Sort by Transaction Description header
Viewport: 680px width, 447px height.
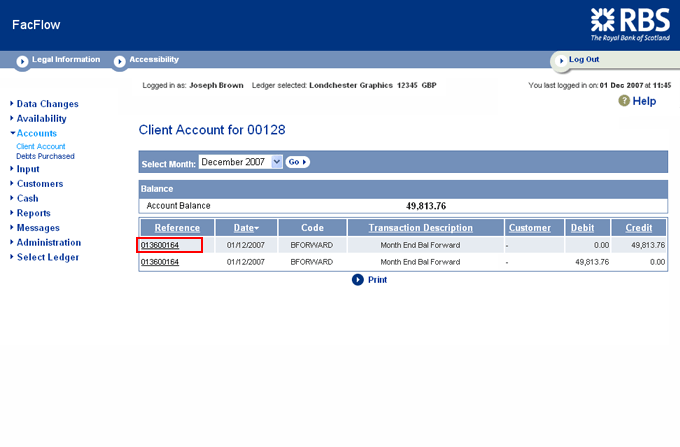[x=420, y=228]
